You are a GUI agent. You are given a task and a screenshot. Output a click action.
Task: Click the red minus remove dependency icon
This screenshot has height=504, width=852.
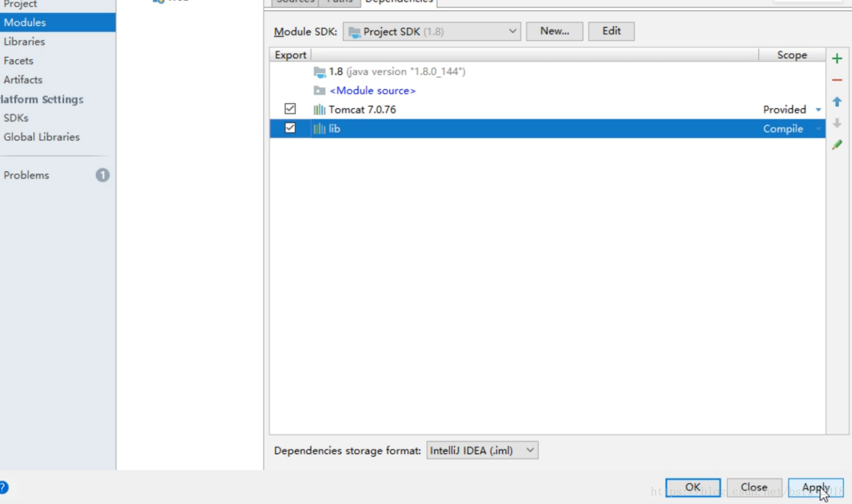coord(837,80)
